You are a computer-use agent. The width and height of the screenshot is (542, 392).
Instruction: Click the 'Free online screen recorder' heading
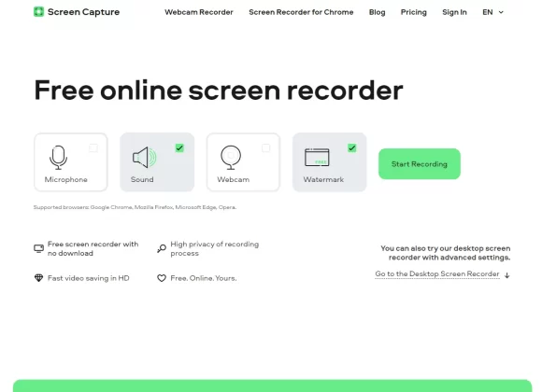(219, 91)
